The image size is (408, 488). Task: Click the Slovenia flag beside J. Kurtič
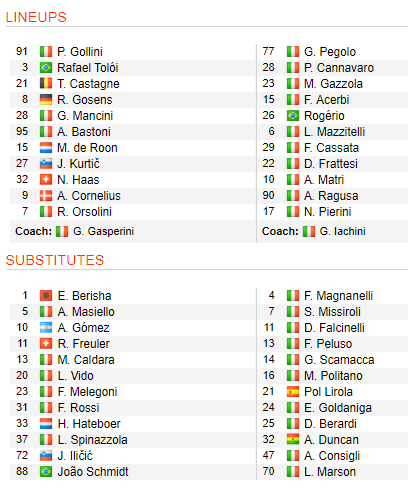46,164
